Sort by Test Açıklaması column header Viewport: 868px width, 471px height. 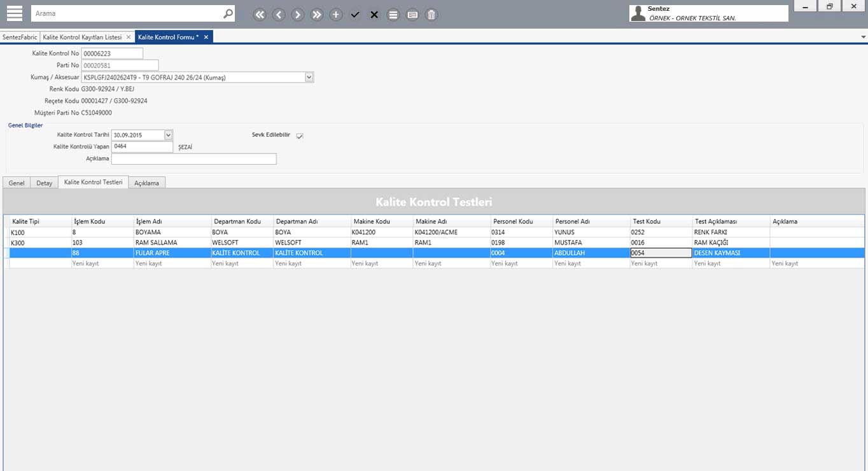[731, 221]
